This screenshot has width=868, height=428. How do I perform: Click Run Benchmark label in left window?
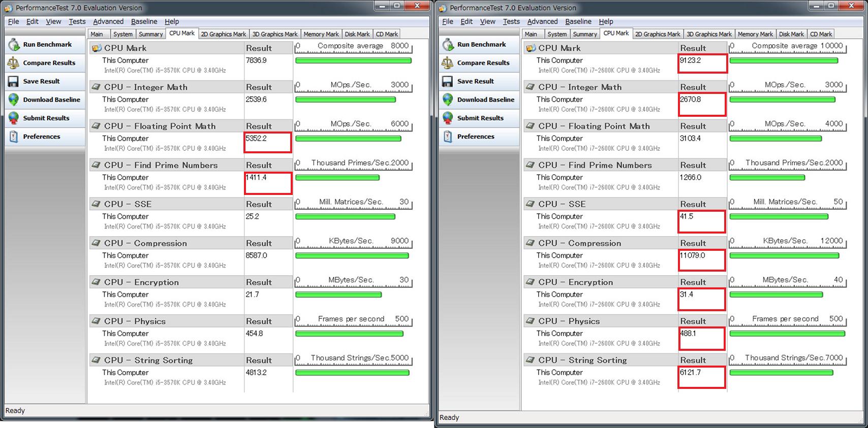(47, 44)
